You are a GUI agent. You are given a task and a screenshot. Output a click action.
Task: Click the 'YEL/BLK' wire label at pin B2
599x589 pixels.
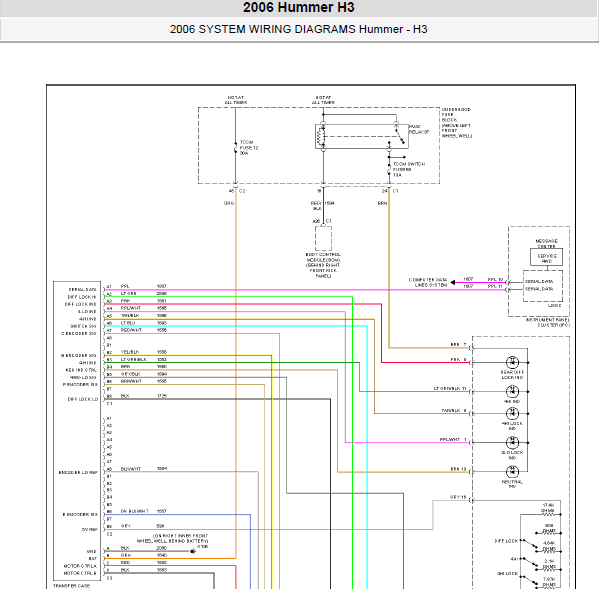(x=130, y=352)
